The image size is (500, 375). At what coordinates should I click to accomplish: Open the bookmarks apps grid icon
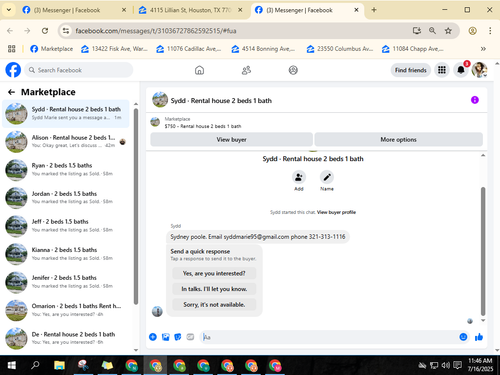click(12, 49)
